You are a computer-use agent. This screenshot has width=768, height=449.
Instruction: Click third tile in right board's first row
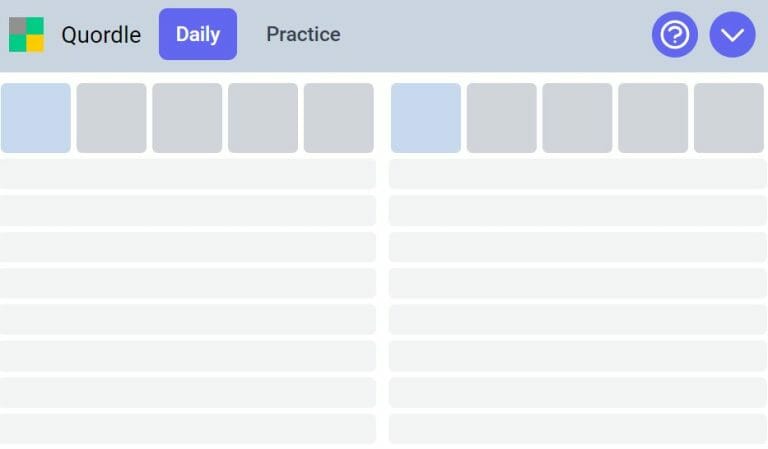577,118
